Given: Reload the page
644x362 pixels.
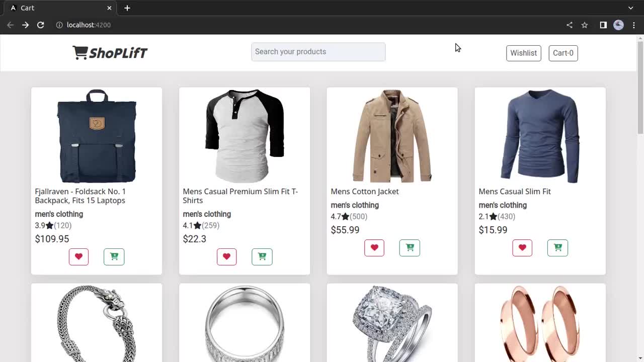Looking at the screenshot, I should 41,25.
